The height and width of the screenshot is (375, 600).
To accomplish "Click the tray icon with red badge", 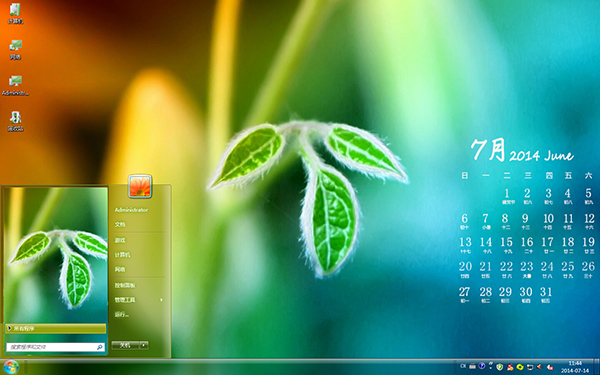I will tap(550, 367).
